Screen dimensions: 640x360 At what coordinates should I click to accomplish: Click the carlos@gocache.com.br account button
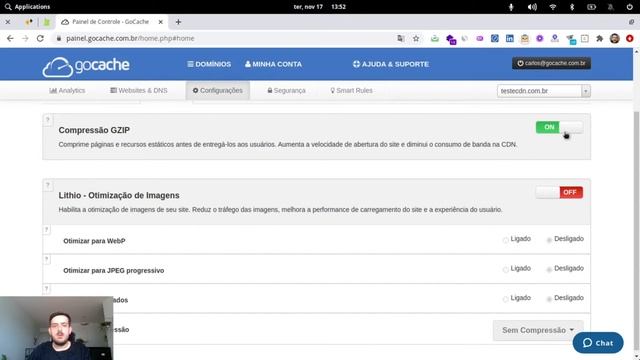(551, 63)
